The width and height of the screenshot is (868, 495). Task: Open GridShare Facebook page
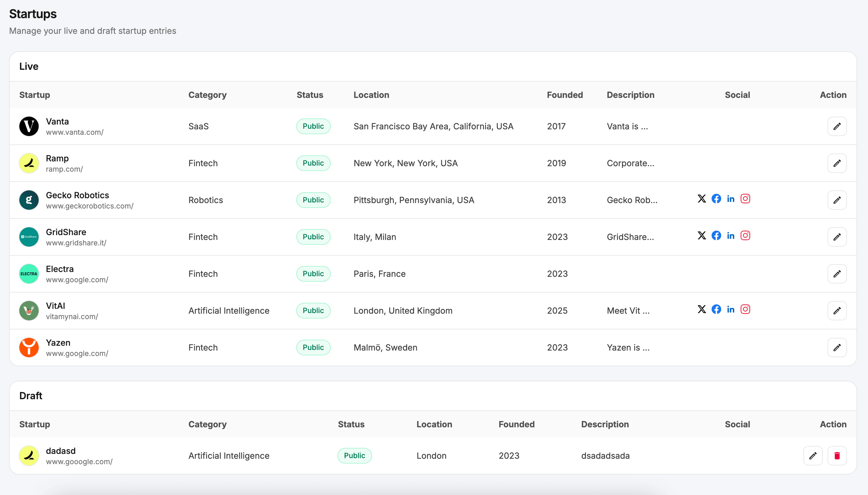pyautogui.click(x=716, y=235)
